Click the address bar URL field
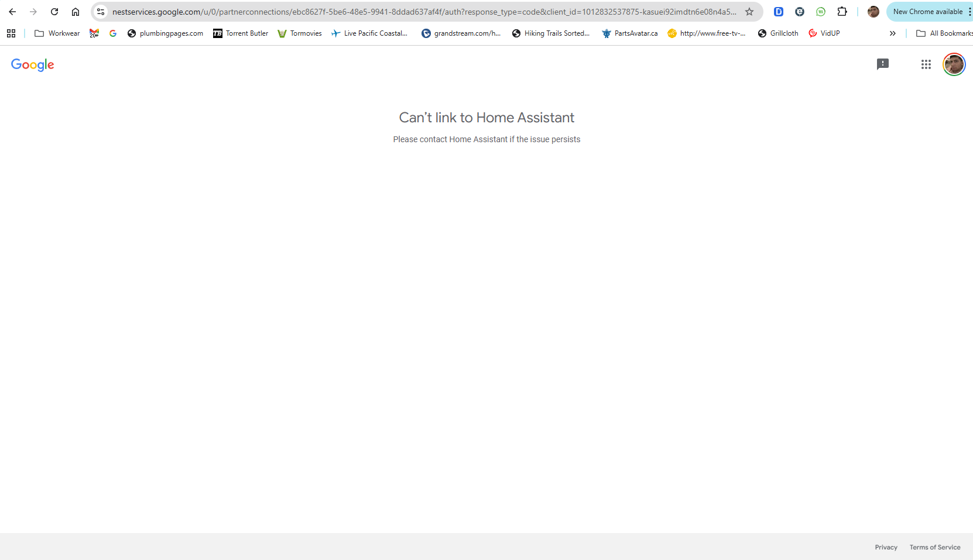973x560 pixels. pyautogui.click(x=424, y=12)
